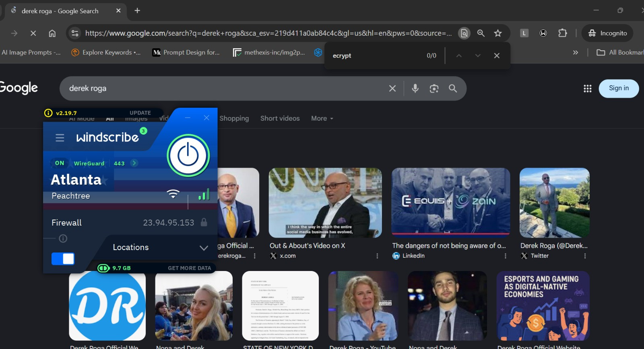The height and width of the screenshot is (349, 644).
Task: Click the UPDATE label in Windscribe
Action: 140,113
